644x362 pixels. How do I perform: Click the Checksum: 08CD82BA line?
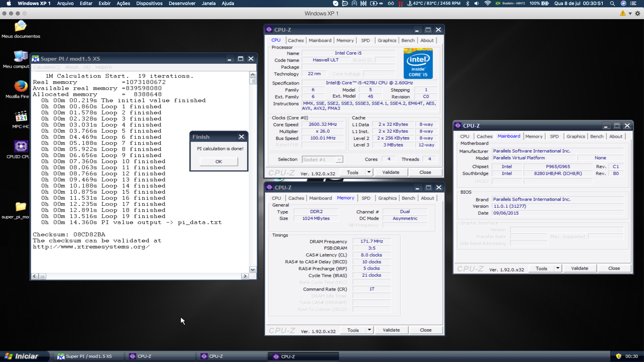click(69, 235)
